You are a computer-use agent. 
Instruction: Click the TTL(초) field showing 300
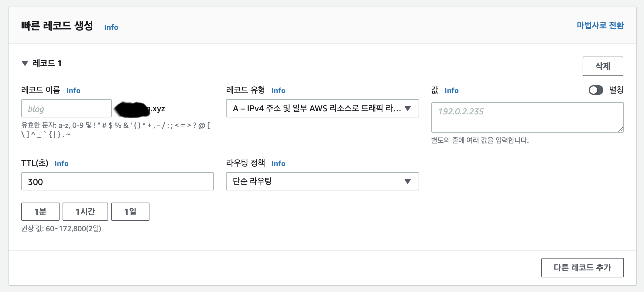(117, 182)
